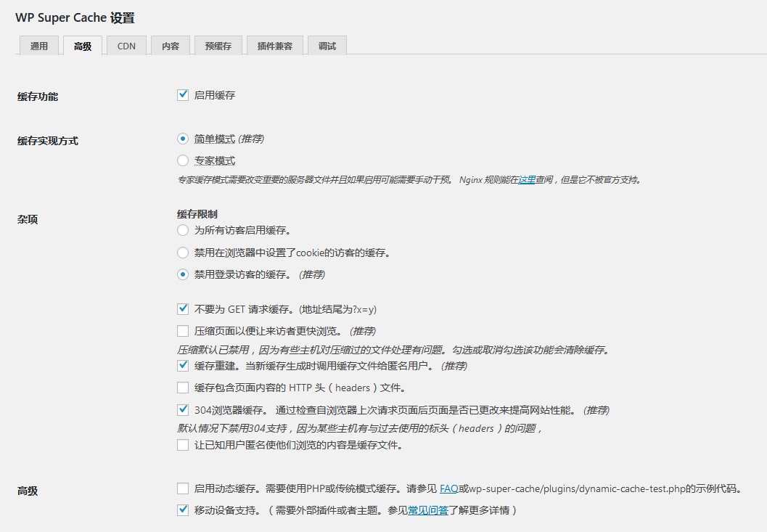Toggle the 移动设备支持 checkbox
767x532 pixels.
tap(183, 510)
